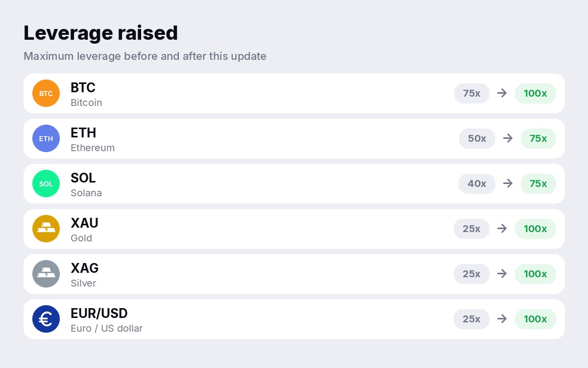Select the 100x badge for EUR/USD
The width and height of the screenshot is (588, 368).
[536, 319]
